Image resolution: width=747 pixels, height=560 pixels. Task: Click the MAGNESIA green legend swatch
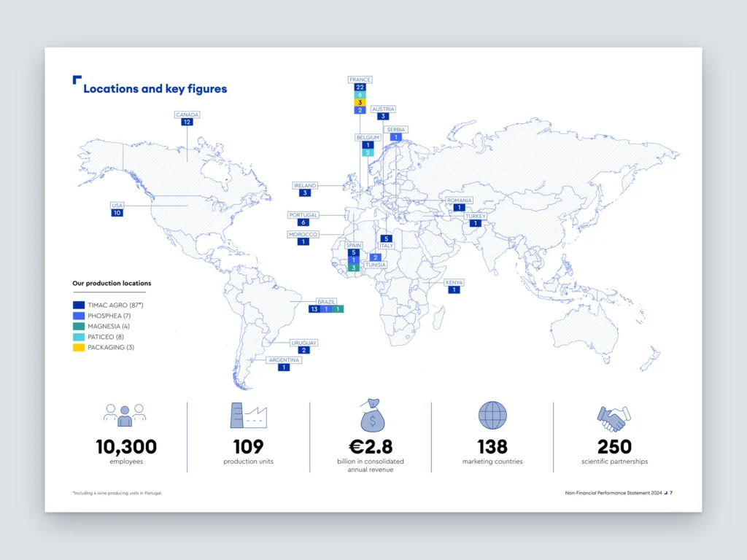coord(79,326)
